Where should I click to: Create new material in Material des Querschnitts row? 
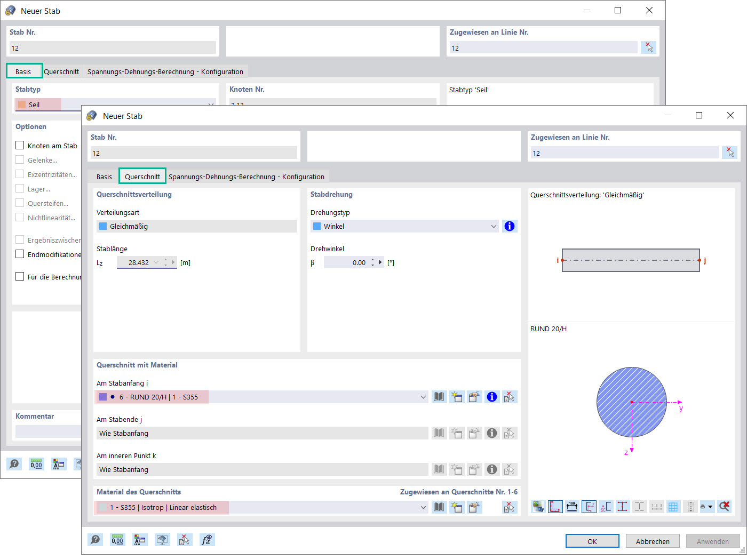point(456,507)
